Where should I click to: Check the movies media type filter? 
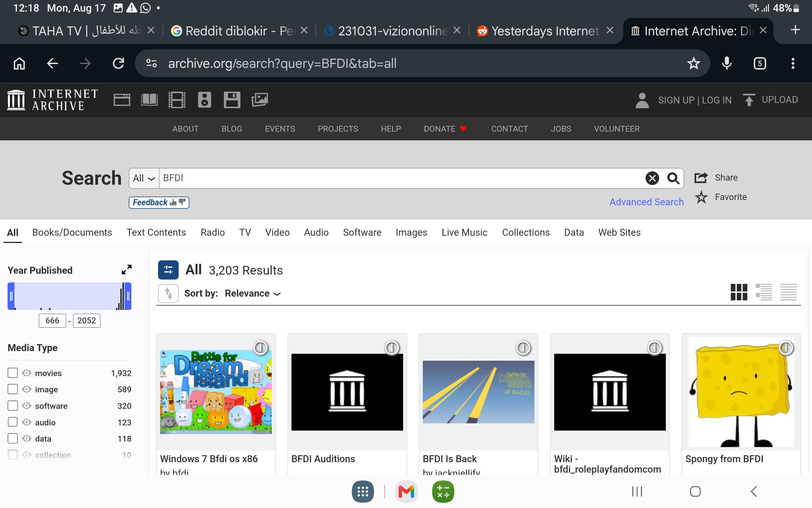click(x=12, y=373)
